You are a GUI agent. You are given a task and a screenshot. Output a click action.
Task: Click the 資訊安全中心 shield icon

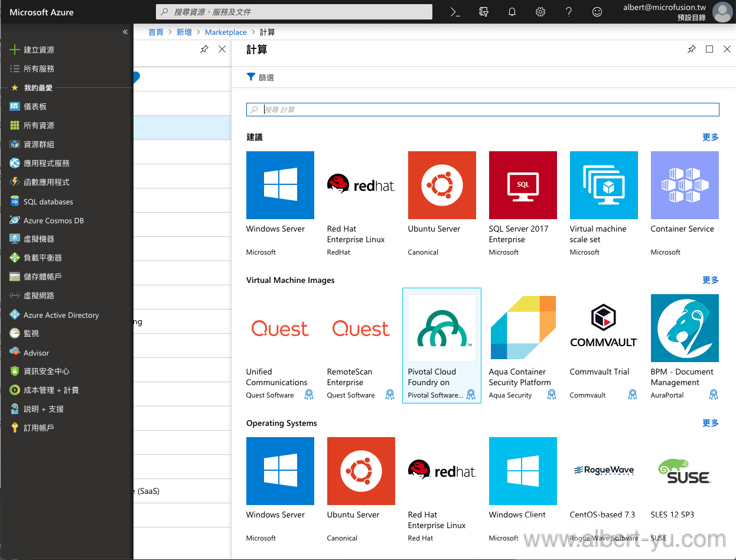(x=15, y=371)
